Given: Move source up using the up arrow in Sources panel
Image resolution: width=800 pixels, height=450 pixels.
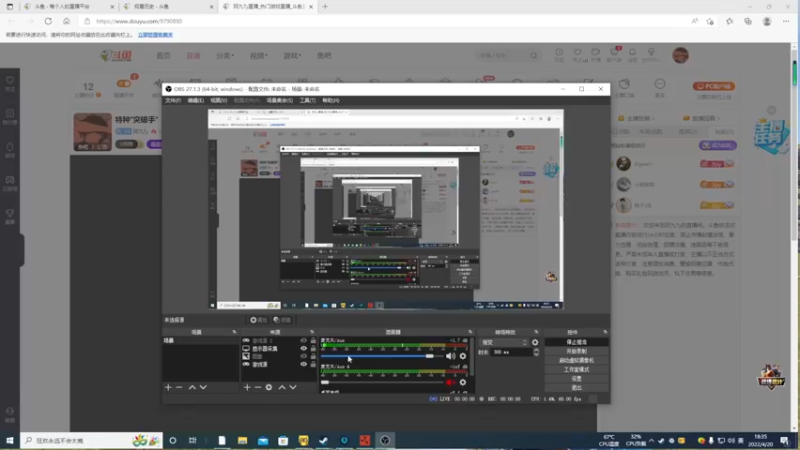Looking at the screenshot, I should [282, 387].
